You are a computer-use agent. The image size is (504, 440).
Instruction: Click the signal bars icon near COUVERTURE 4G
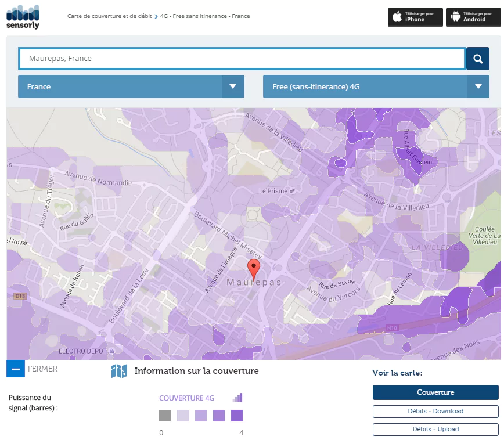[x=237, y=398]
